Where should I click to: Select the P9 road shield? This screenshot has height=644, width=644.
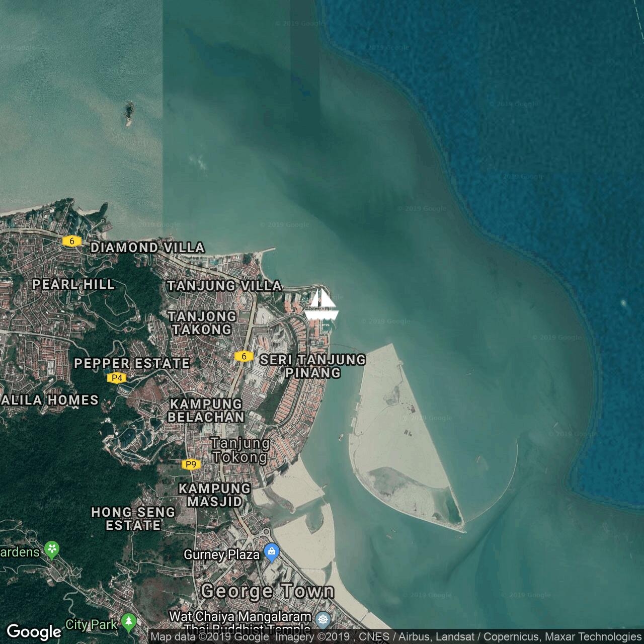click(191, 464)
